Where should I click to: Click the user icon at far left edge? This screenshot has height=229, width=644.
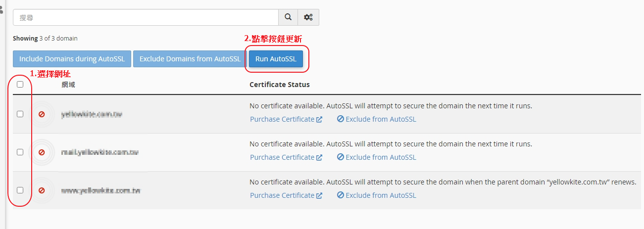(1, 8)
